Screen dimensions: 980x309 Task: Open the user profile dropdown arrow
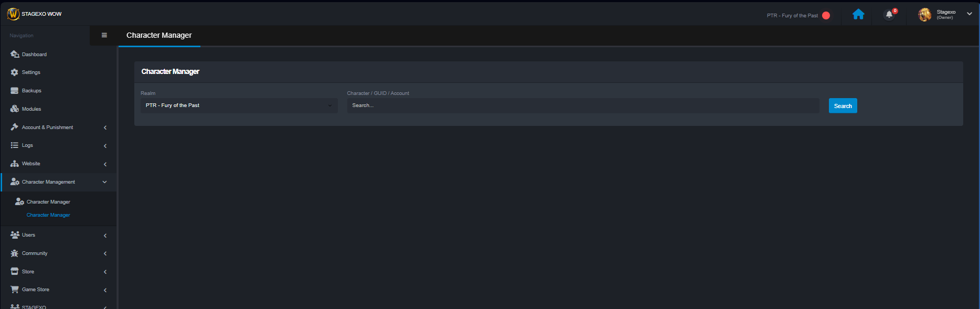[x=970, y=14]
